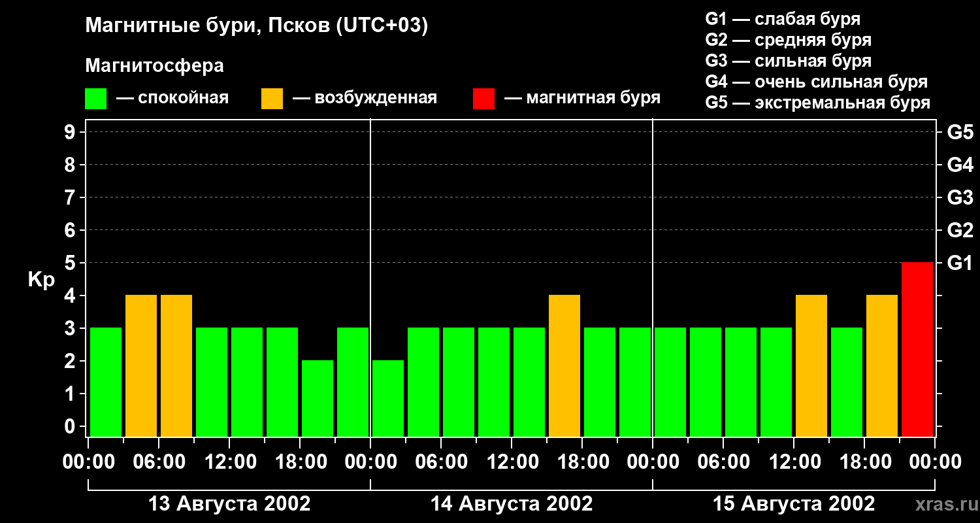Viewport: 980px width, 523px height.
Task: Click the '— возбужденная' legend label
Action: [365, 98]
